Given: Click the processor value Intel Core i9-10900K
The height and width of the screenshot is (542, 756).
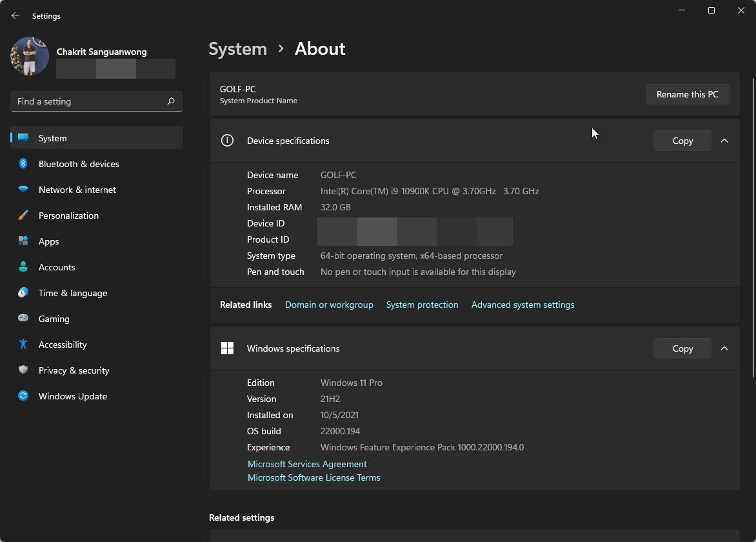Looking at the screenshot, I should pos(430,191).
